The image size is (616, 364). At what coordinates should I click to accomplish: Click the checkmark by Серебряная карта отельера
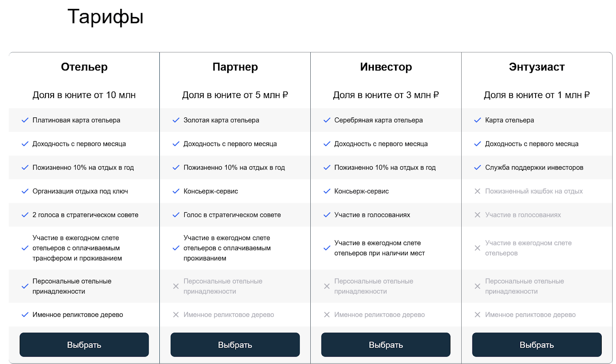[x=327, y=120]
